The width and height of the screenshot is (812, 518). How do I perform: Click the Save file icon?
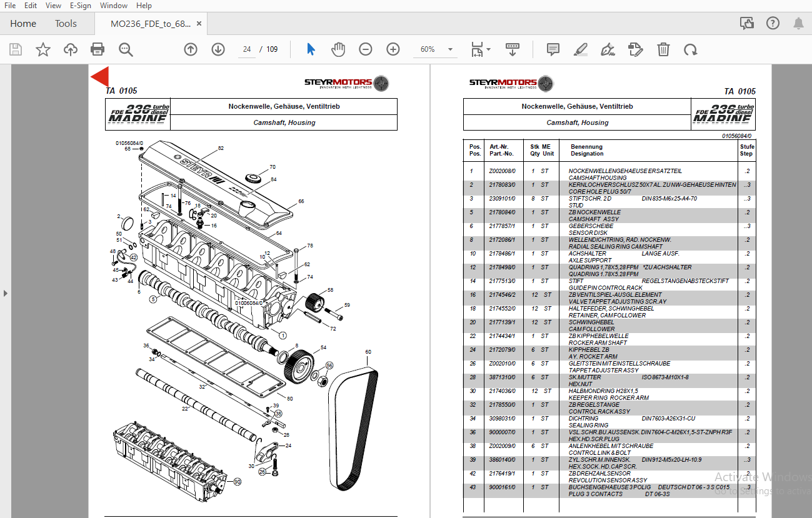tap(16, 49)
